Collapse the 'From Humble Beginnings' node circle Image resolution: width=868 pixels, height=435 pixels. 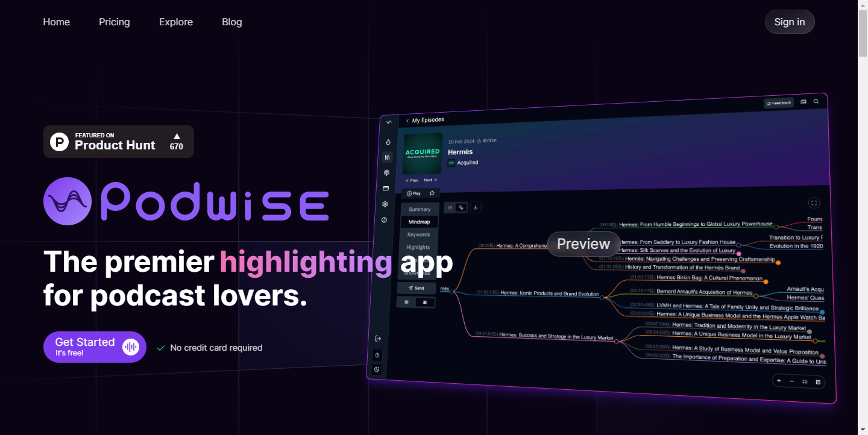tap(776, 227)
